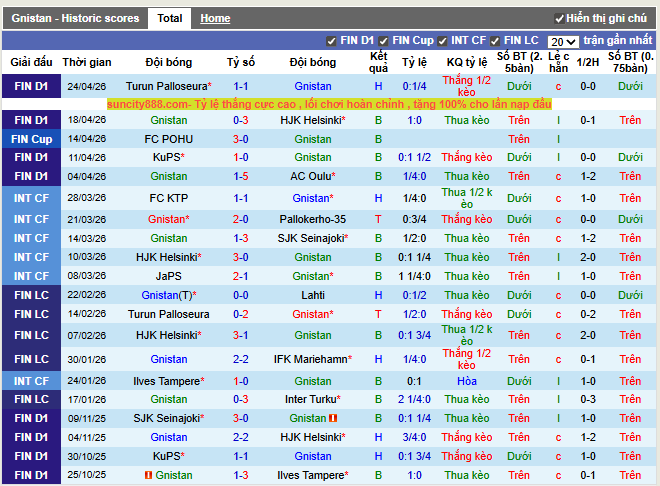Open AC Oulu team link

tap(313, 176)
